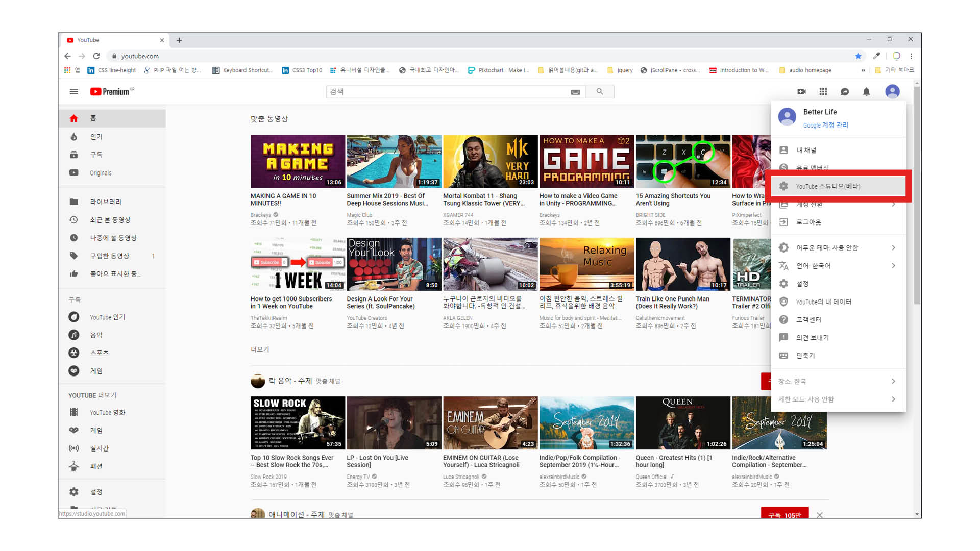Open 설정 in the left sidebar
Image resolution: width=980 pixels, height=551 pixels.
pos(112,492)
